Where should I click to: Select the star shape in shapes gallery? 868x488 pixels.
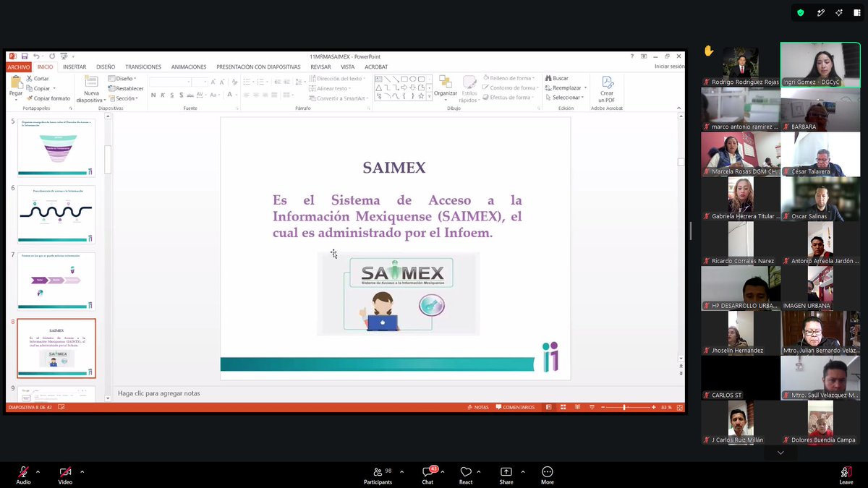pyautogui.click(x=421, y=95)
